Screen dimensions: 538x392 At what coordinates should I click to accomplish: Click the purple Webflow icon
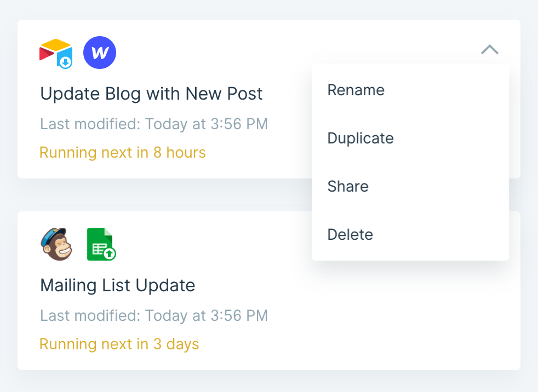[x=100, y=53]
